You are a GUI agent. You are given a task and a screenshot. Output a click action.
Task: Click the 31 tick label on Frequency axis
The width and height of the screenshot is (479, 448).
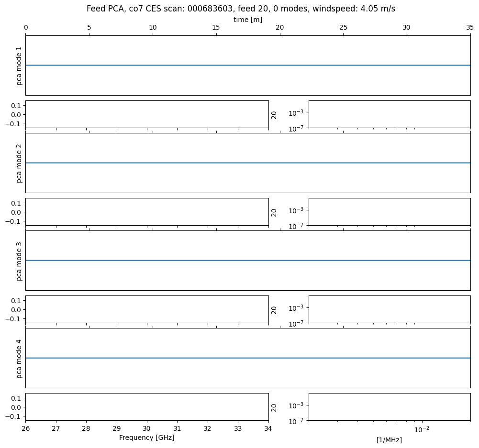pyautogui.click(x=177, y=428)
